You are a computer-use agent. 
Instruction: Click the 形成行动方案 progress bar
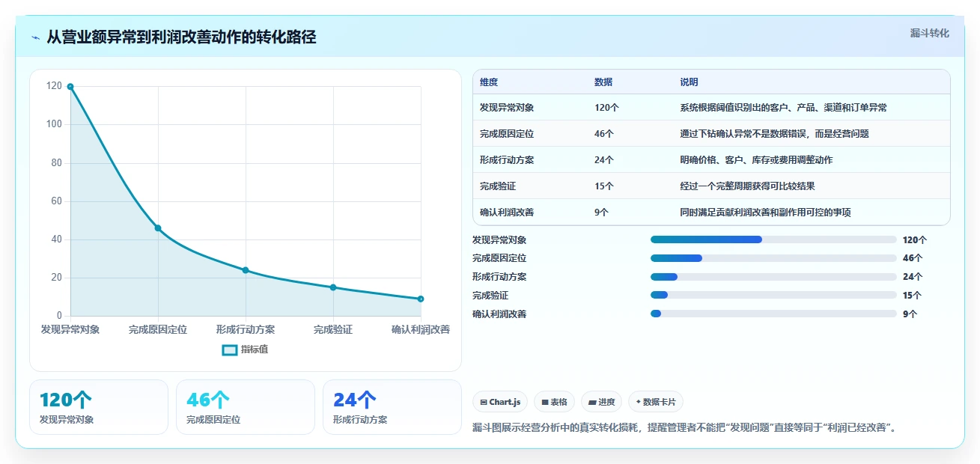[x=773, y=277]
